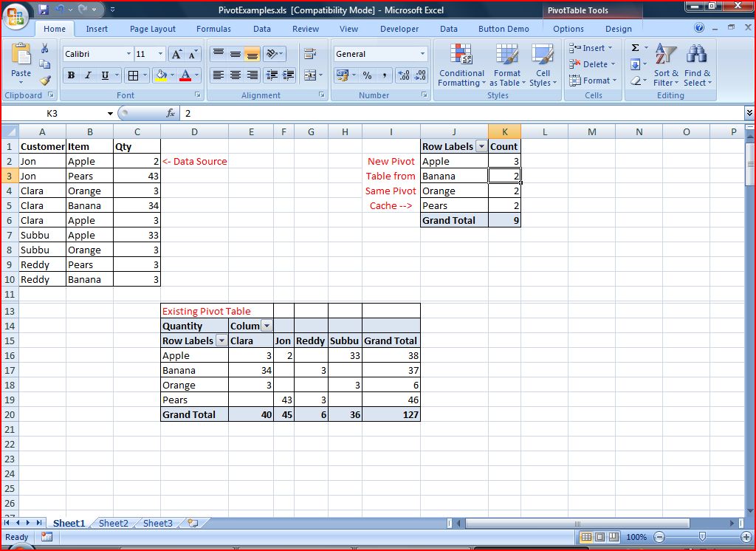Open Microsoft Excel Help button
Screen dimensions: 756x551
click(699, 28)
